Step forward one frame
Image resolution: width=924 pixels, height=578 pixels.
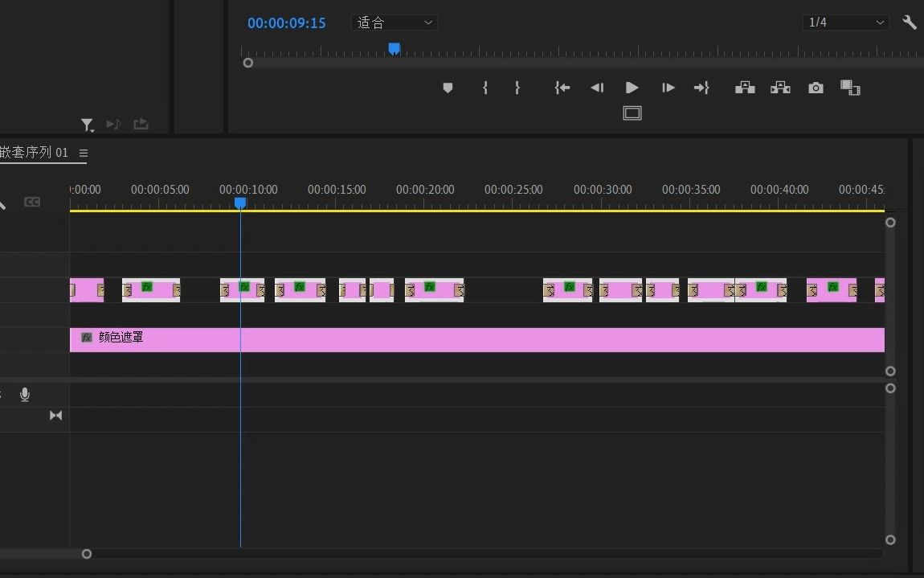(x=668, y=88)
